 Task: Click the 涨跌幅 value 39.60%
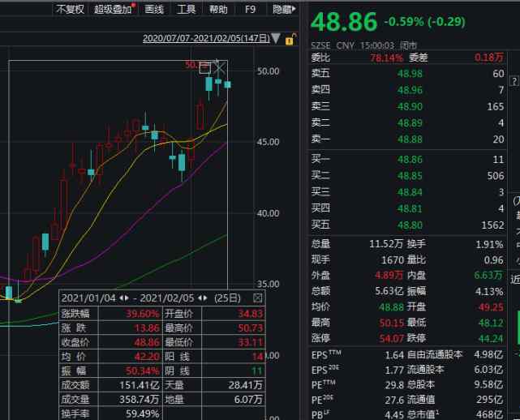click(143, 314)
